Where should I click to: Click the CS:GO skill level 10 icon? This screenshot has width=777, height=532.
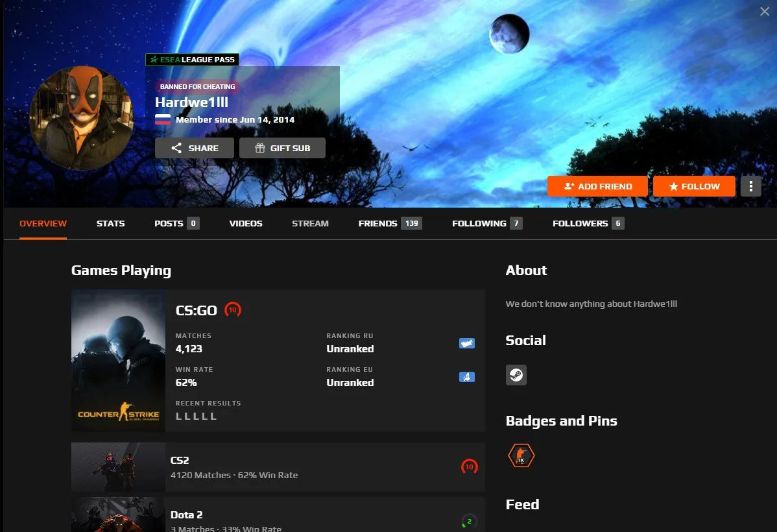[232, 310]
